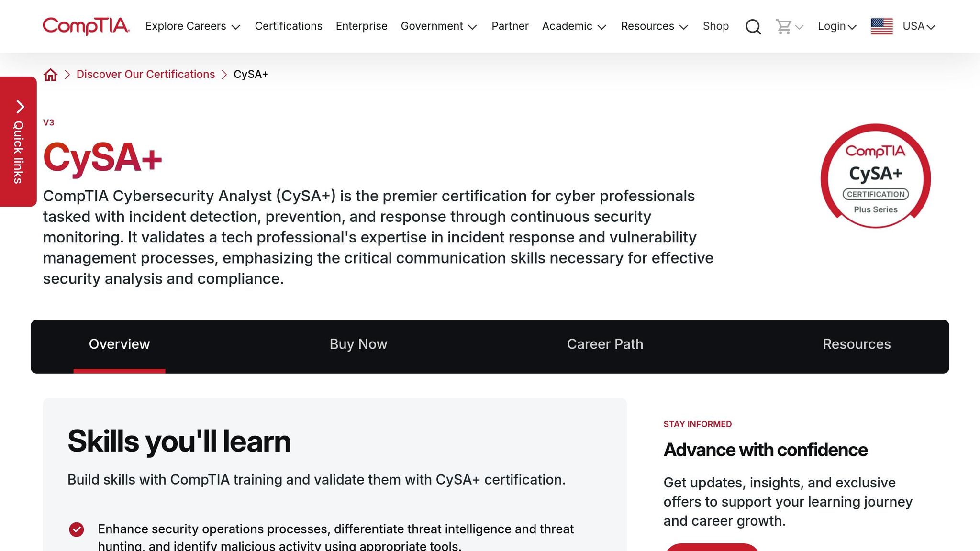Click the CompTIA logo

coord(85,26)
